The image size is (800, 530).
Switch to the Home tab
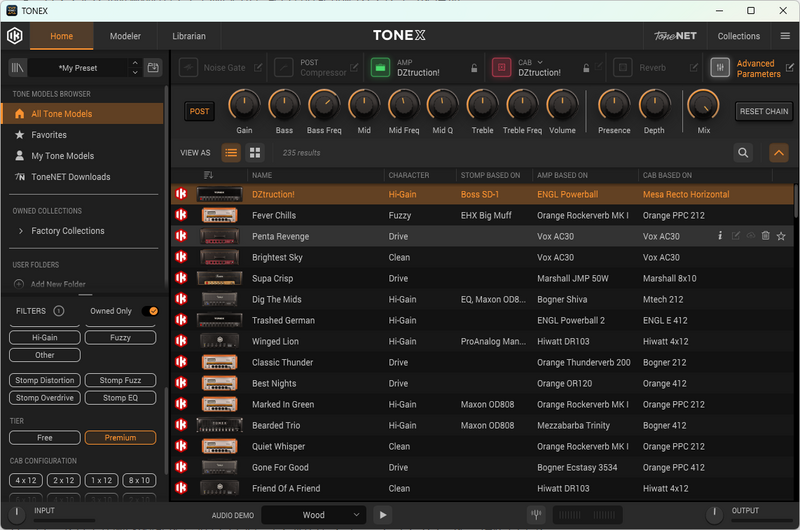point(62,36)
